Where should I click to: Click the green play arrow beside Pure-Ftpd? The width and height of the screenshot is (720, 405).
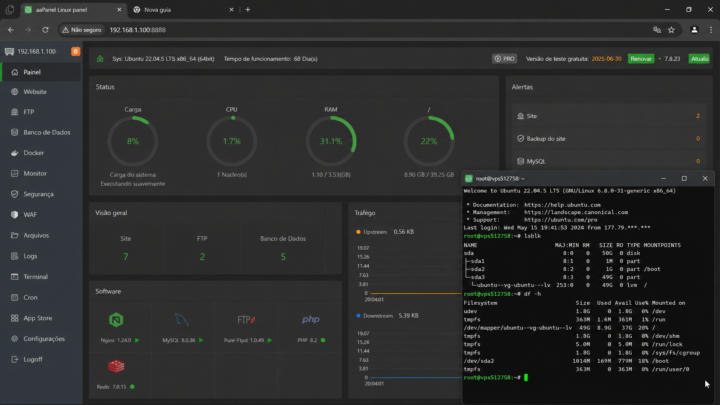coord(270,340)
